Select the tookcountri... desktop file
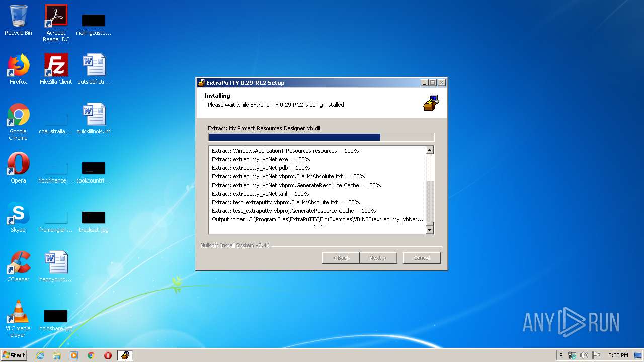The width and height of the screenshot is (644, 362). (94, 173)
